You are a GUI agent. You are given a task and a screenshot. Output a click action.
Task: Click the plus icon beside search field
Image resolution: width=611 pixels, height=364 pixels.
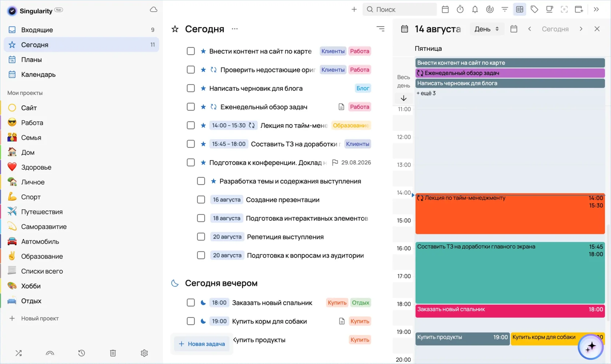pyautogui.click(x=354, y=9)
